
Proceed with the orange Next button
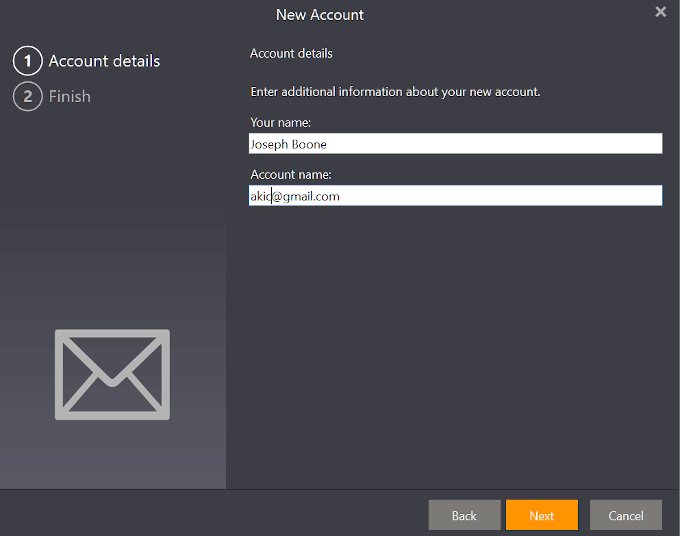[x=542, y=515]
